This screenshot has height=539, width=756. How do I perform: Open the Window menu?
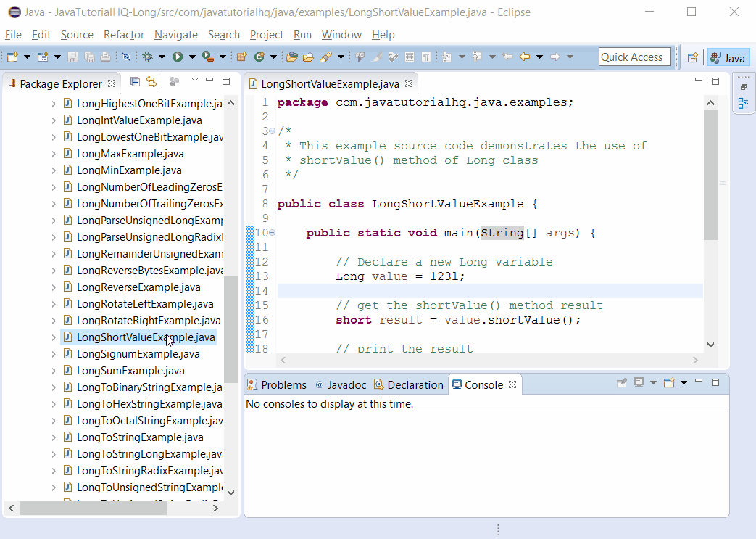pyautogui.click(x=341, y=35)
